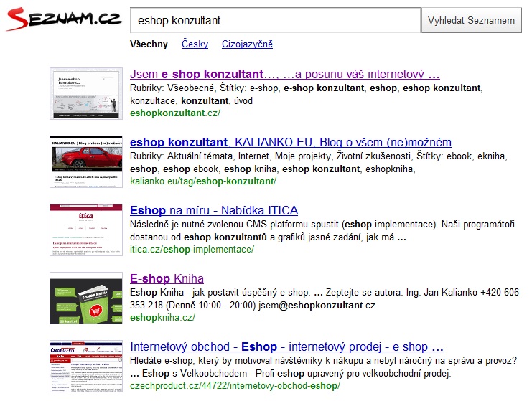Click the kalianko.eu/tag/eshop-konzultant/ URL
The height and width of the screenshot is (401, 532).
203,181
